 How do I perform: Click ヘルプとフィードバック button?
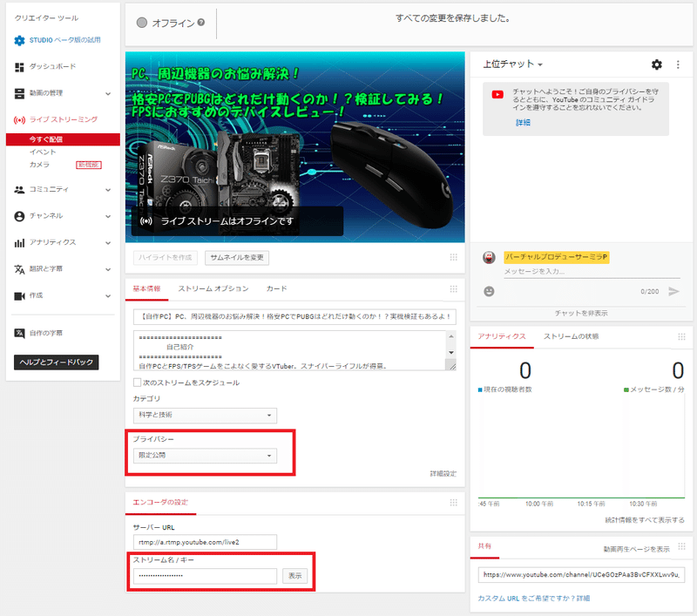[x=56, y=362]
